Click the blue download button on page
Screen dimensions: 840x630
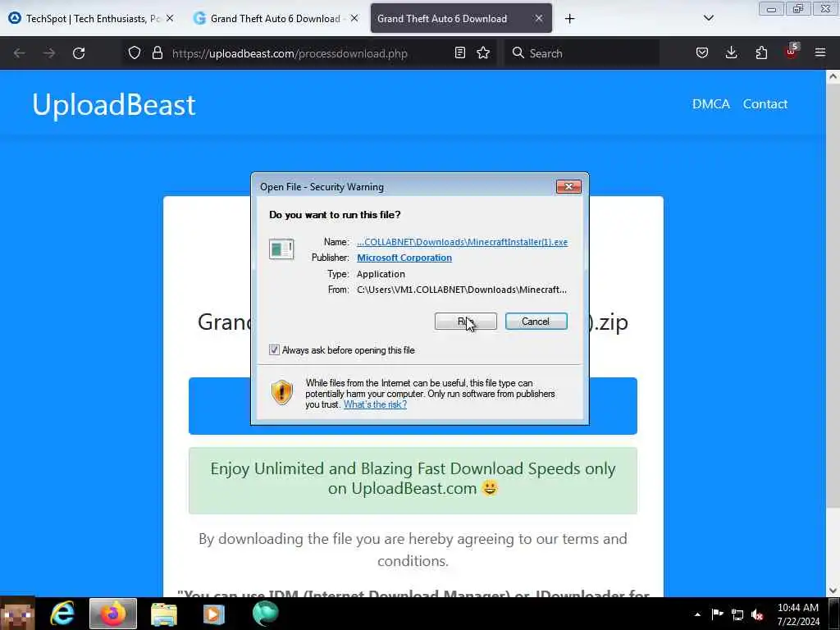[x=413, y=406]
